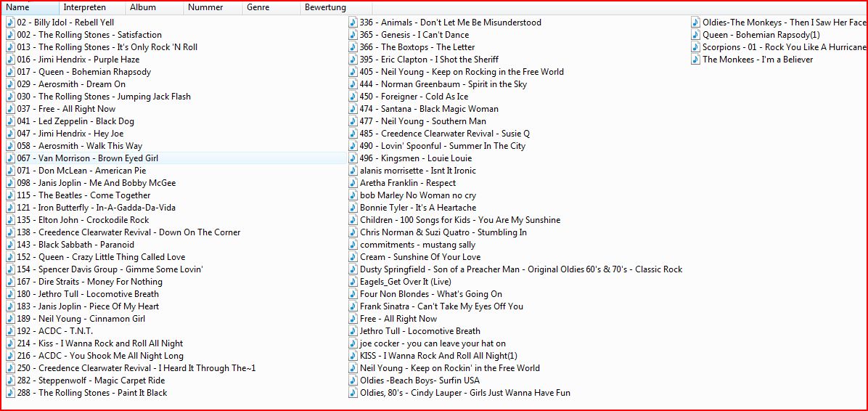The width and height of the screenshot is (868, 411).
Task: Click file icon of Oldies Beach Boys Surfin USA
Action: 353,381
